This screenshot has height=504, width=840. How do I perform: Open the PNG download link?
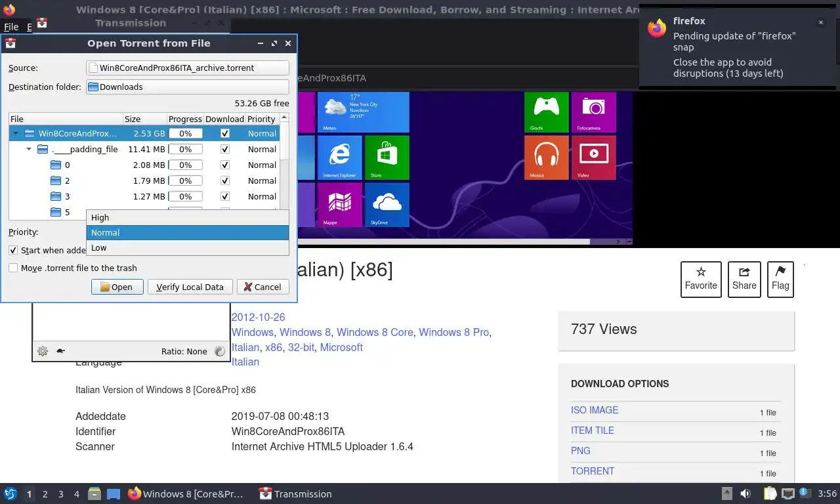(581, 450)
